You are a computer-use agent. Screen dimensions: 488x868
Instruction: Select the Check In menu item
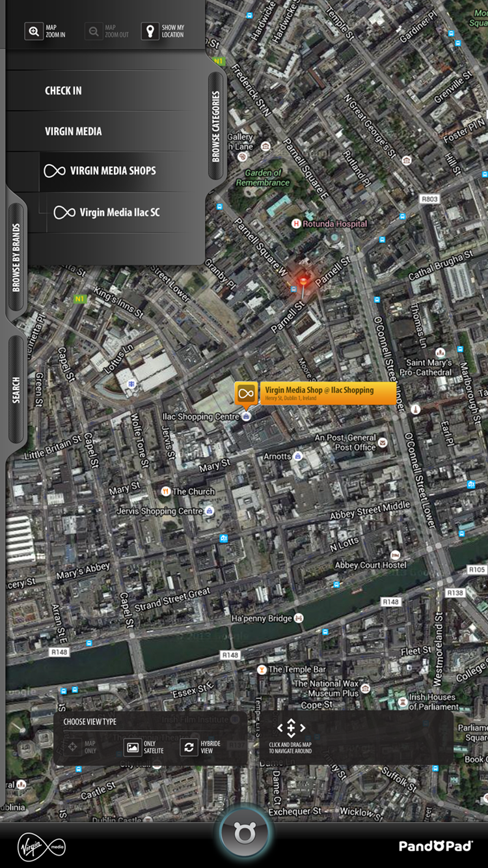(105, 91)
